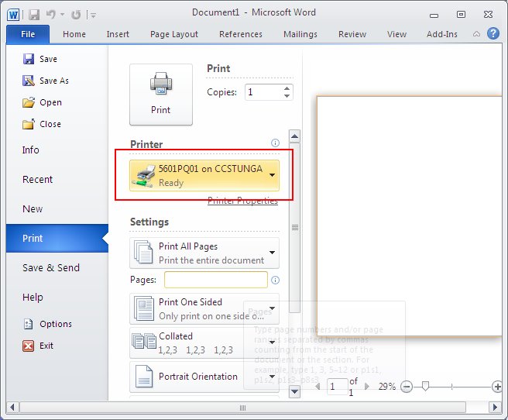Click the Save icon in backstage menu
The width and height of the screenshot is (508, 420).
click(x=29, y=59)
